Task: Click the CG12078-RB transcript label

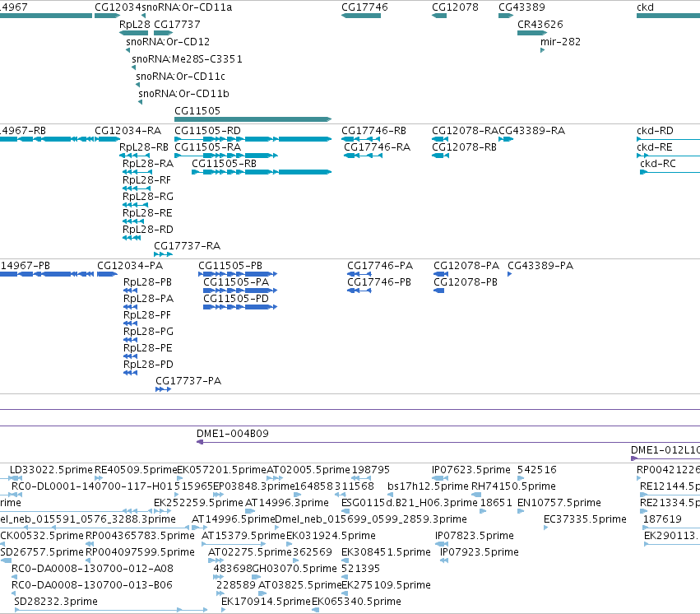Action: coord(464,147)
